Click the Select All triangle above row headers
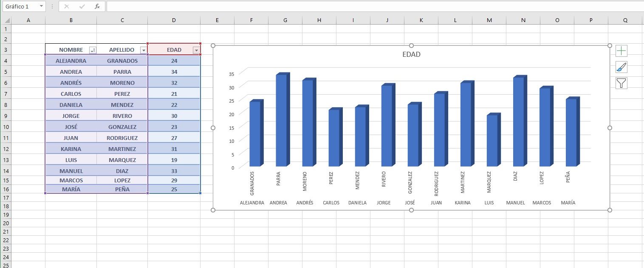 pos(8,20)
